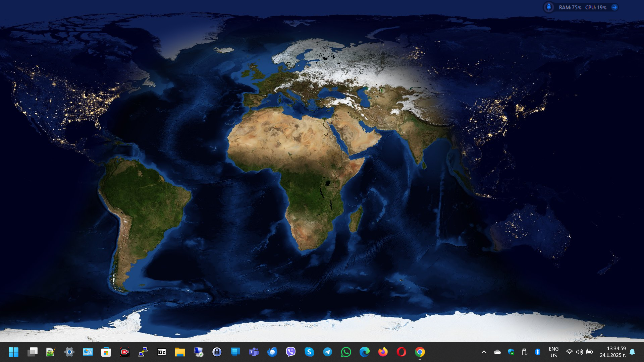
Task: Expand hidden system tray icons
Action: pyautogui.click(x=484, y=352)
